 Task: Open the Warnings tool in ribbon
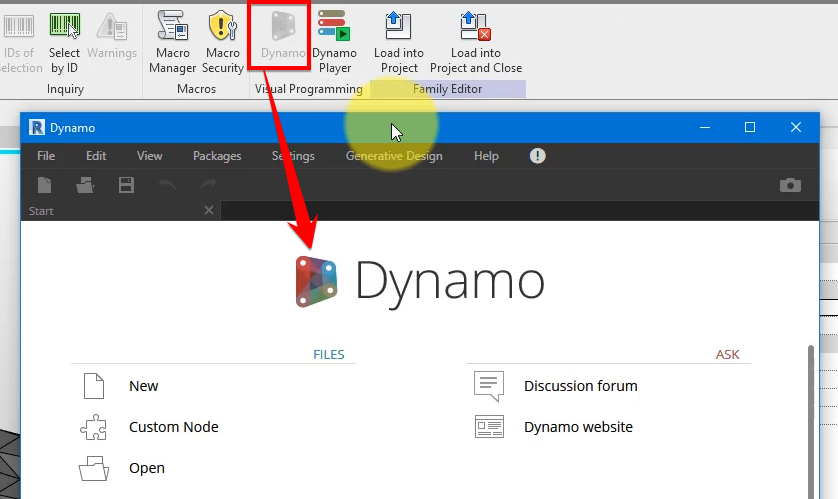112,35
